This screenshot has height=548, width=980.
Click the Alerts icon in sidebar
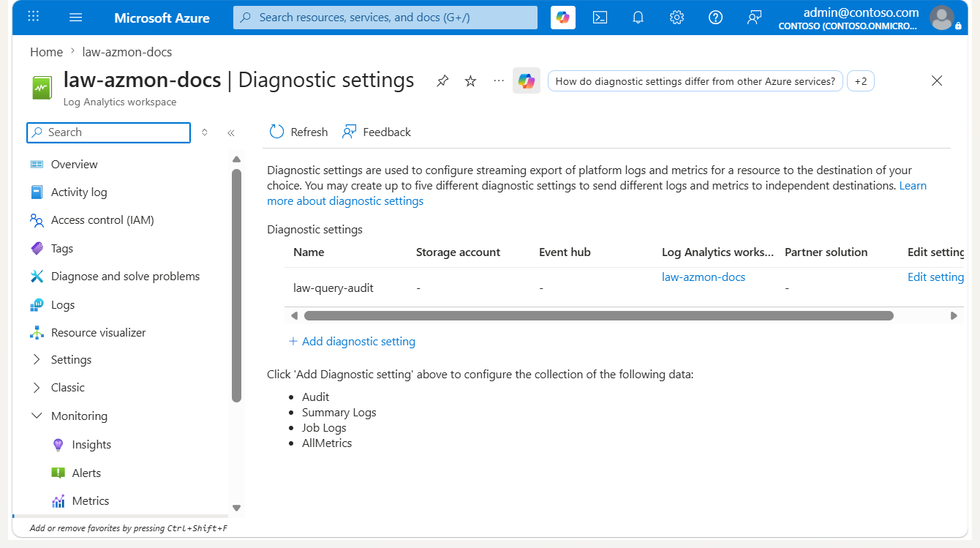click(x=59, y=473)
